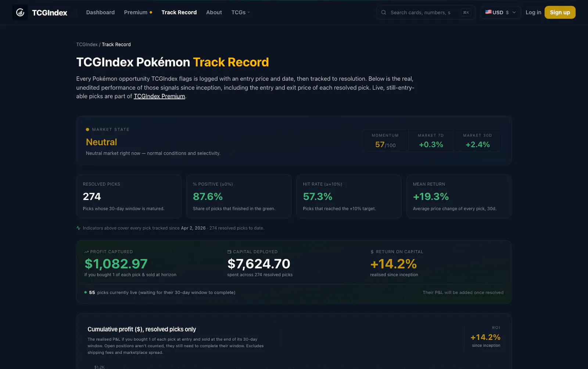Click 'Picks that reached the +10% target.'
Image resolution: width=588 pixels, height=369 pixels.
[x=339, y=209]
